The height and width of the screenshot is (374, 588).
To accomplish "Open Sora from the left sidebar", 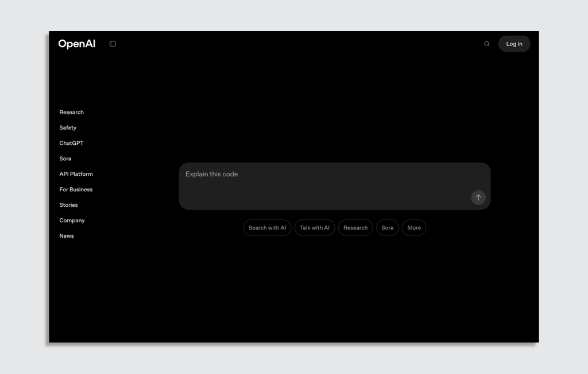I will coord(65,159).
